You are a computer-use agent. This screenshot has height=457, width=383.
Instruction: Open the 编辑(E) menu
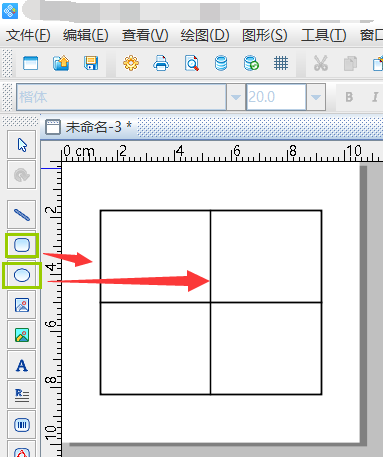[86, 35]
